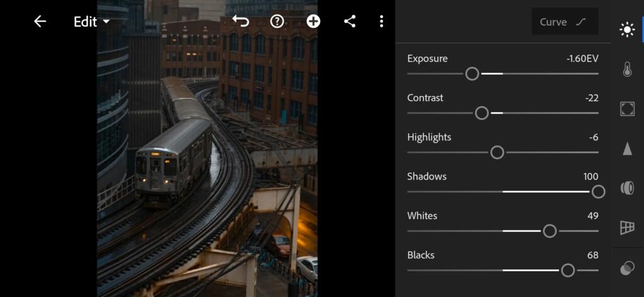Image resolution: width=644 pixels, height=297 pixels.
Task: Click the Shadows slider handle
Action: point(599,192)
